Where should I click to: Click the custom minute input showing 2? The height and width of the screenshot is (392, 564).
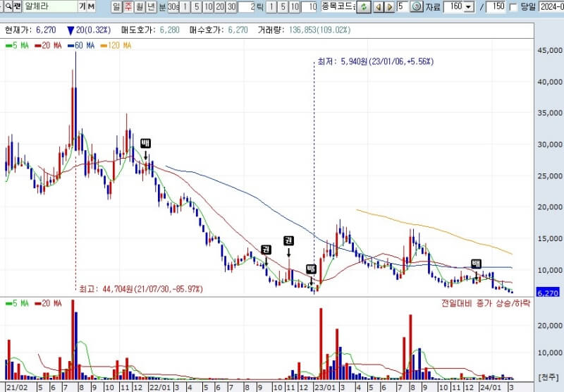point(246,6)
